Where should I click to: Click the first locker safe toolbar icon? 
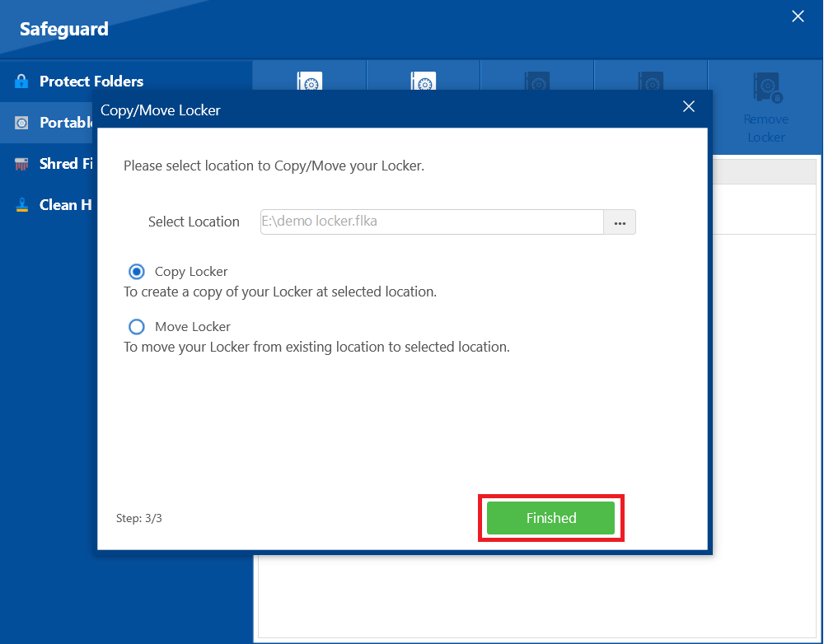tap(310, 82)
